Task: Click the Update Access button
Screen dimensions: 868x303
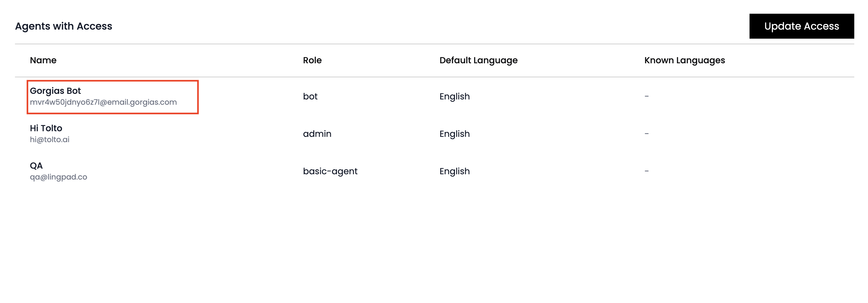Action: point(801,26)
